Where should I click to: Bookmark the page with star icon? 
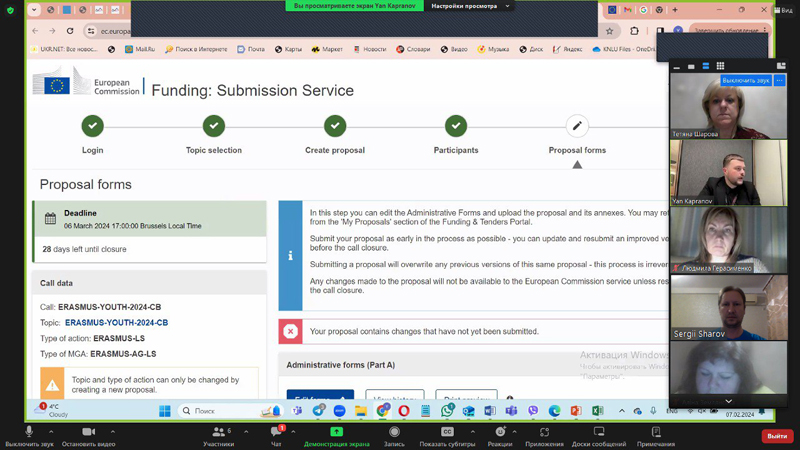[609, 31]
